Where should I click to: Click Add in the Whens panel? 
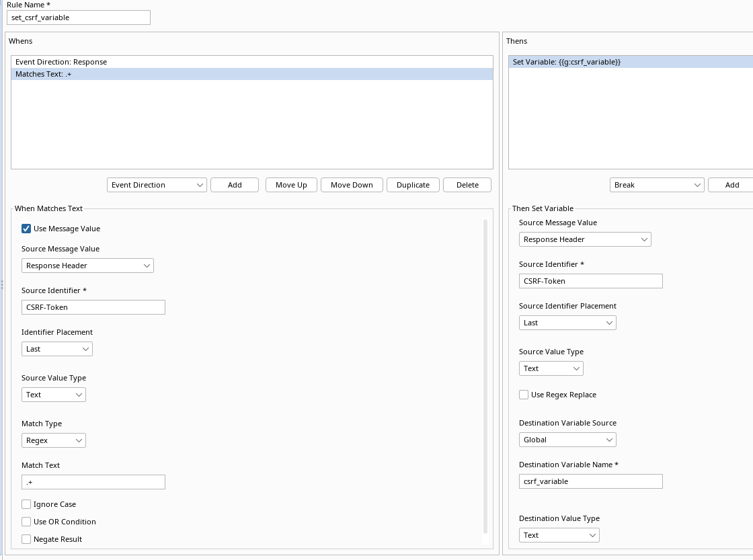[x=234, y=184]
